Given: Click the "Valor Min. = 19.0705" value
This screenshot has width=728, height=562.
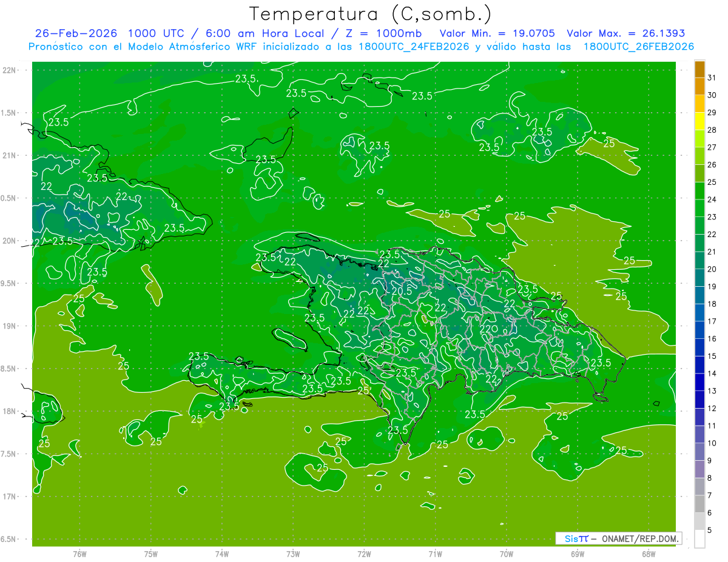Looking at the screenshot, I should (x=497, y=33).
